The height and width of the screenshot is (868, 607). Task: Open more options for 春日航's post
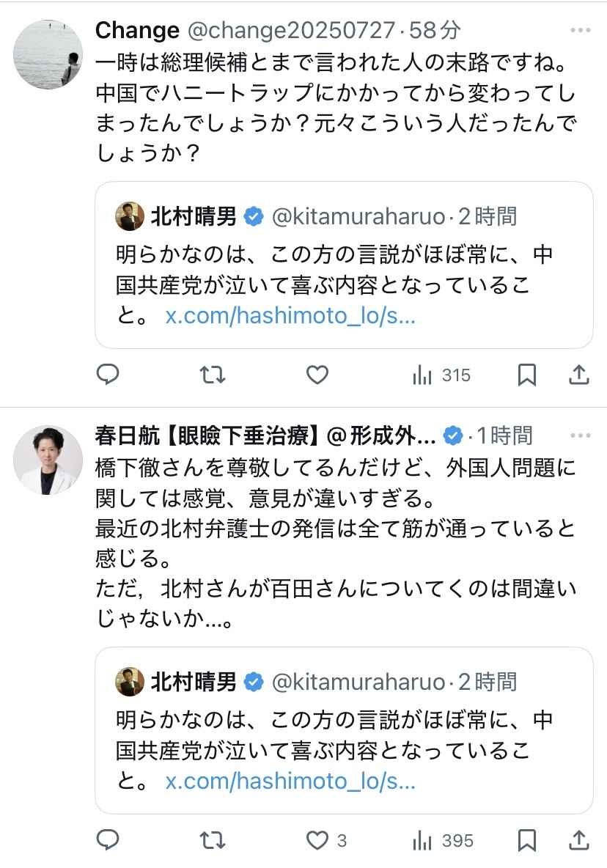click(x=579, y=435)
